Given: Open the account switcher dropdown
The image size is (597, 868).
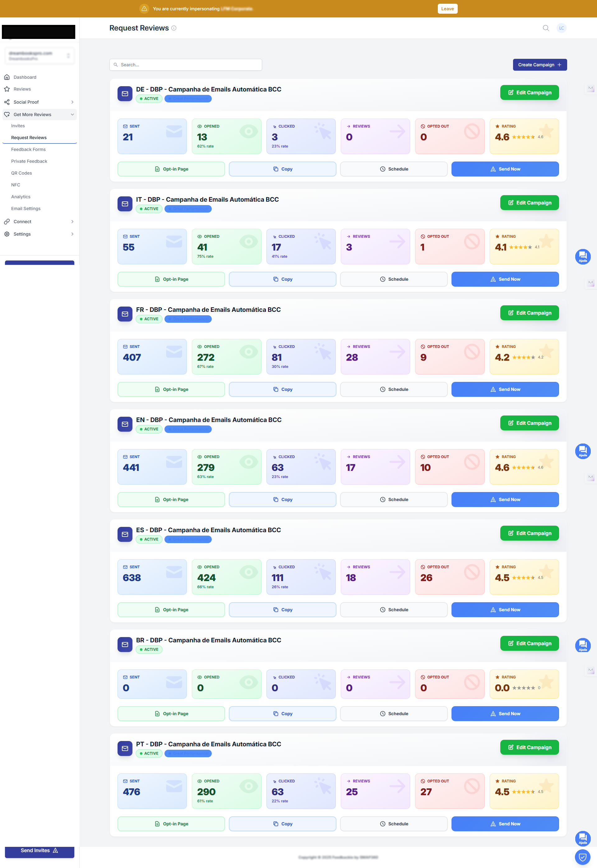Looking at the screenshot, I should click(x=39, y=56).
